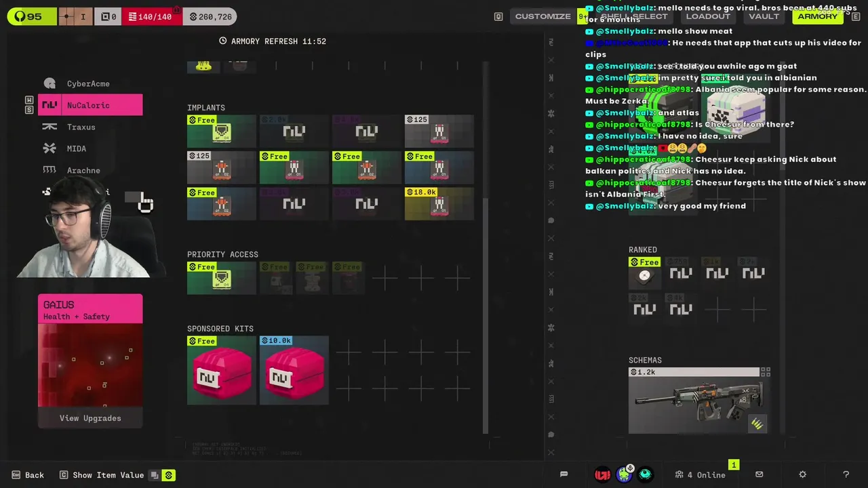Switch to the VAULT tab
This screenshot has width=868, height=488.
[764, 16]
